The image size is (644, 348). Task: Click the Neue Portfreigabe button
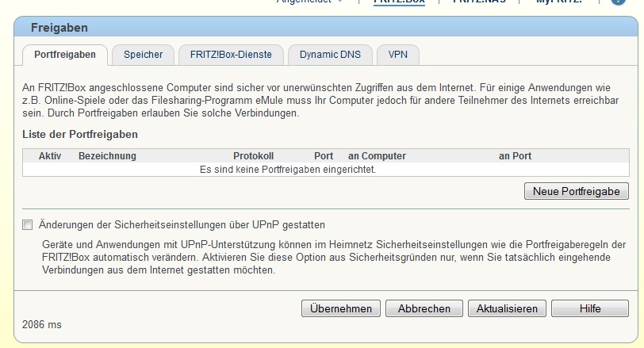click(x=577, y=191)
